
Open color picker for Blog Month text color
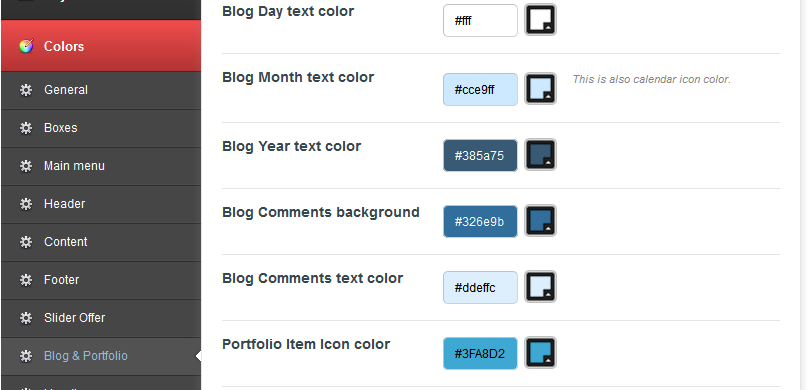tap(540, 88)
